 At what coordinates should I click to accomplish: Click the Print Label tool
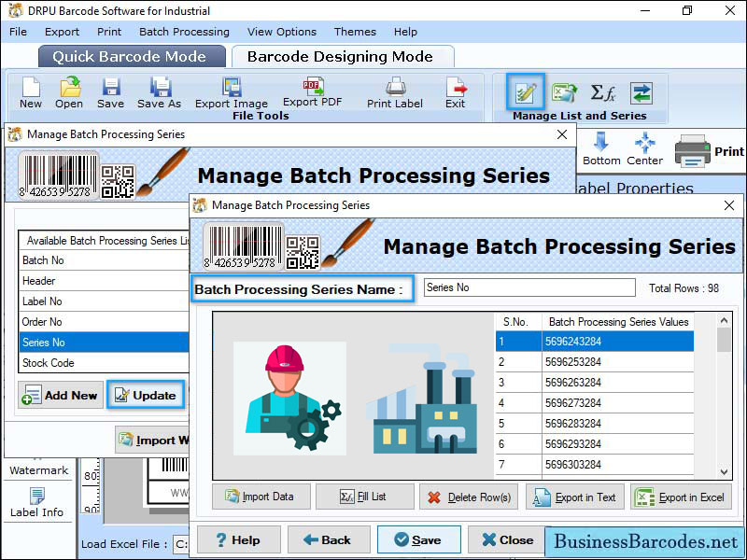coord(395,92)
